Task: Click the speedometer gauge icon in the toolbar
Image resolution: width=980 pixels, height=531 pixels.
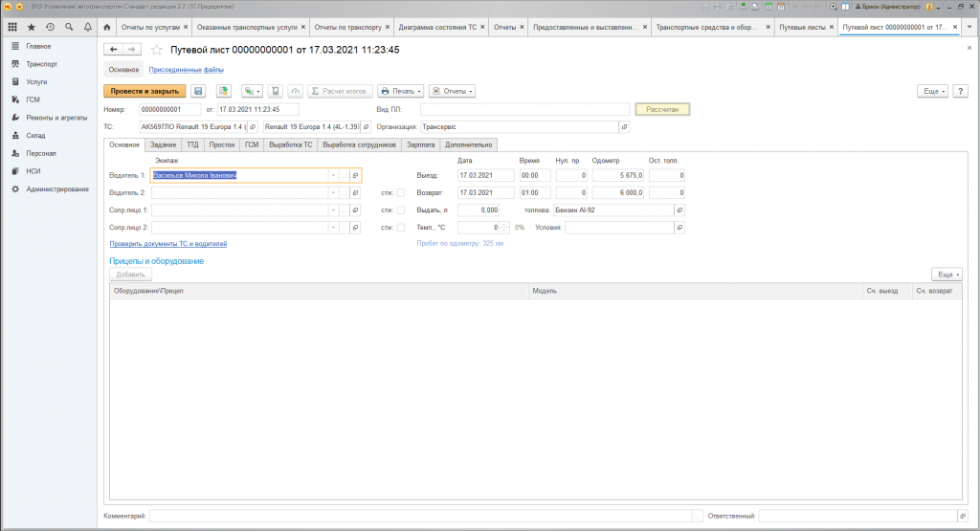Action: pyautogui.click(x=296, y=91)
